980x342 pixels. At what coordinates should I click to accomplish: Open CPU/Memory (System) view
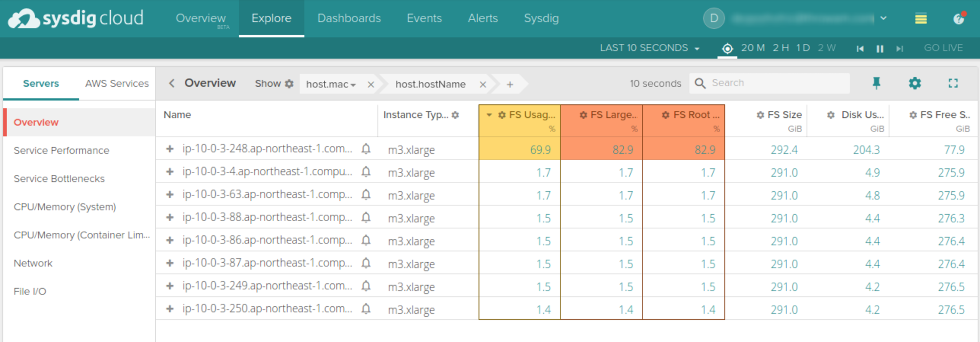(65, 207)
